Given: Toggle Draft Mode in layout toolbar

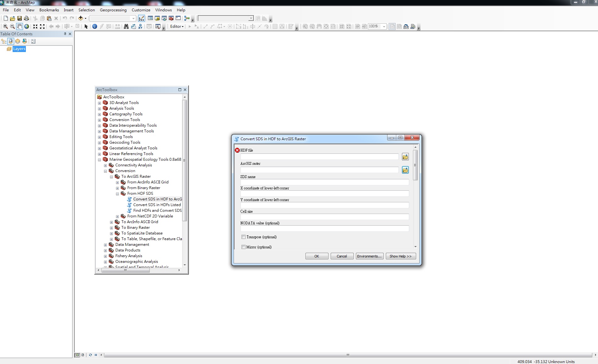Looking at the screenshot, I should coord(392,26).
